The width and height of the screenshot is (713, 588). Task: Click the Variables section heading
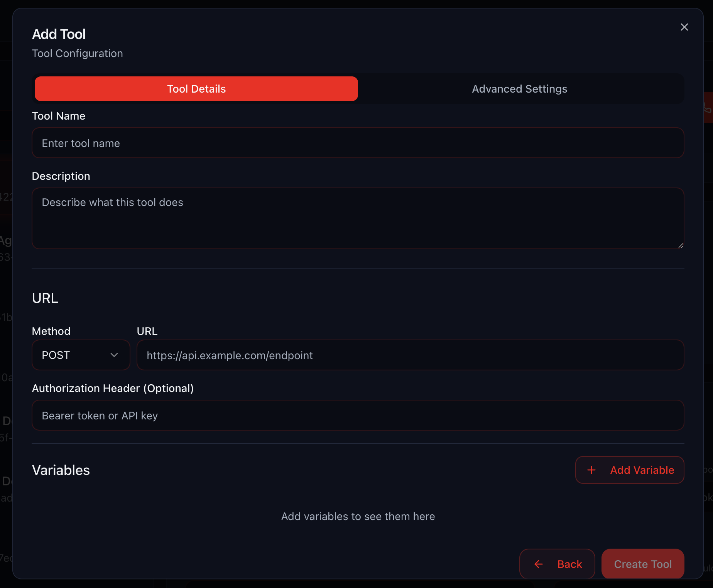pyautogui.click(x=61, y=470)
